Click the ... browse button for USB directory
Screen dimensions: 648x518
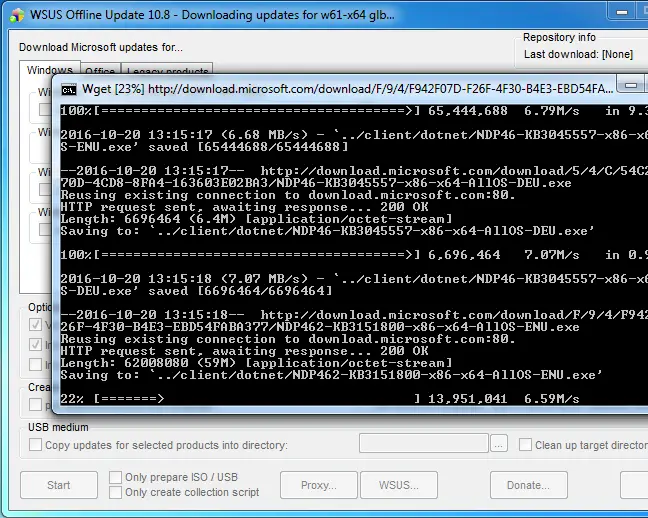click(x=499, y=445)
